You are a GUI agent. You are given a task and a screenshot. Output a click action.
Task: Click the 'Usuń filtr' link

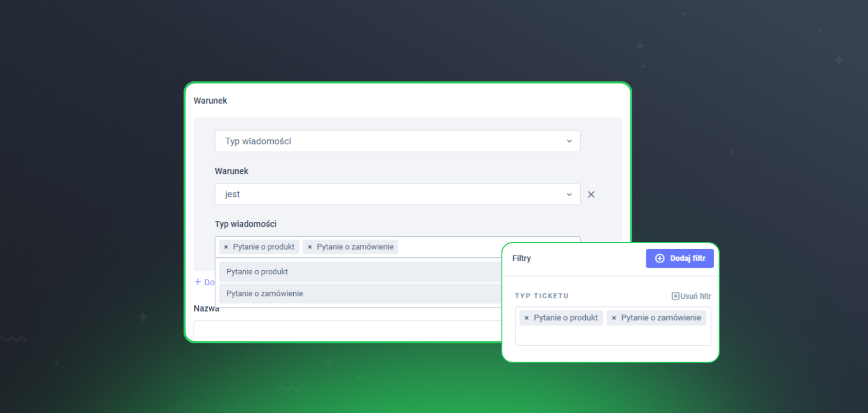point(695,296)
